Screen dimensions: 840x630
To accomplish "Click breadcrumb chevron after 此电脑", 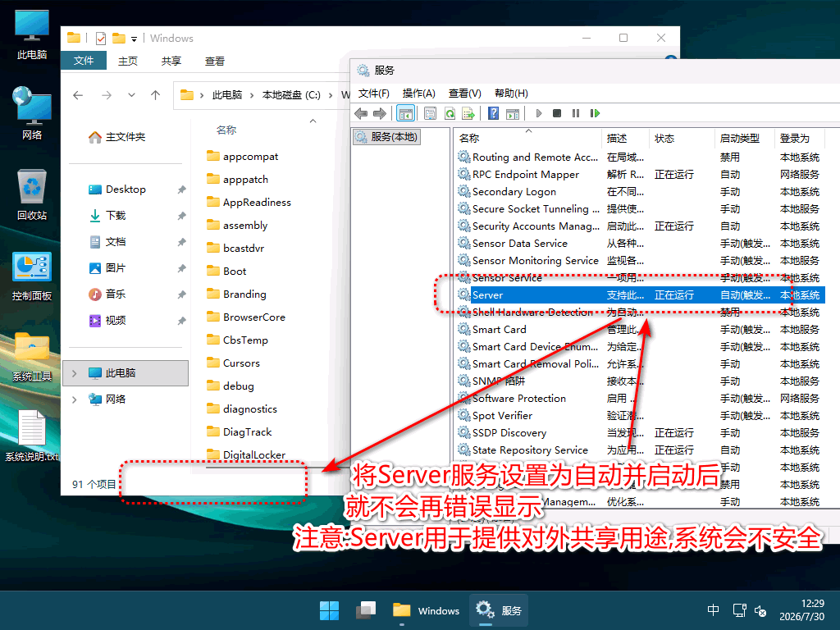I will (252, 95).
